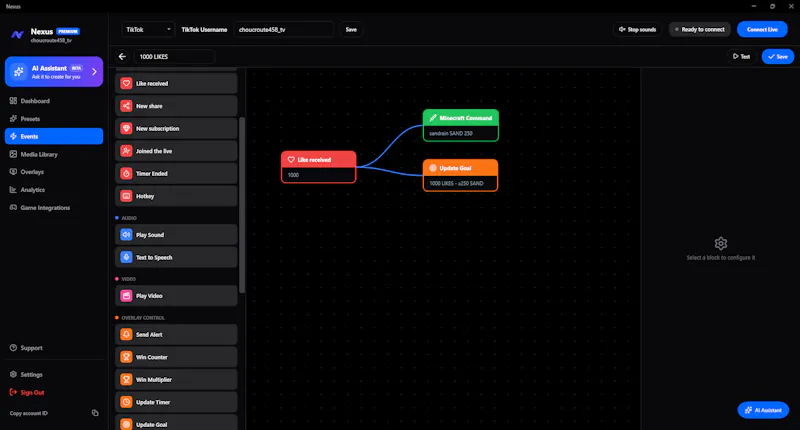The height and width of the screenshot is (430, 800).
Task: Click the Connect Live button
Action: click(x=762, y=30)
